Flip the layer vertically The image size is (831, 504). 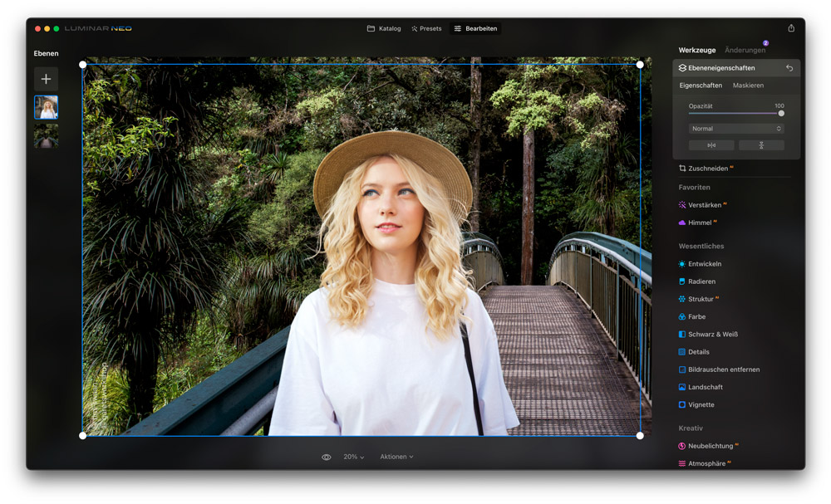coord(761,145)
